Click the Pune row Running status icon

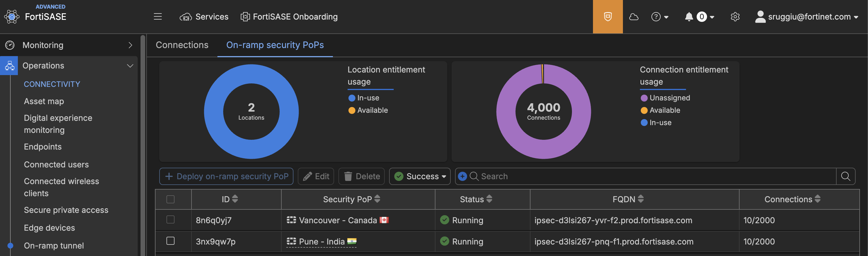coord(444,241)
